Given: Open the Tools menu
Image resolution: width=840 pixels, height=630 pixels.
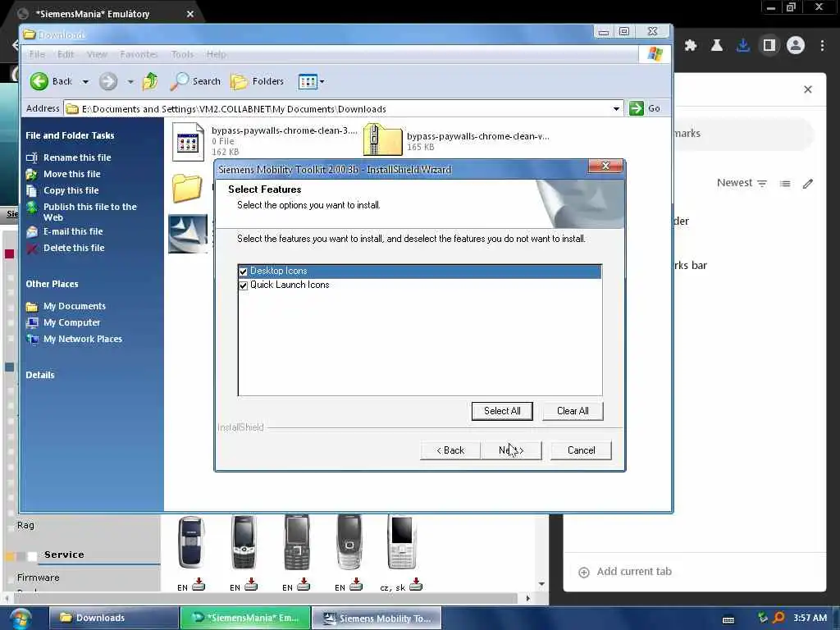Looking at the screenshot, I should (x=182, y=54).
